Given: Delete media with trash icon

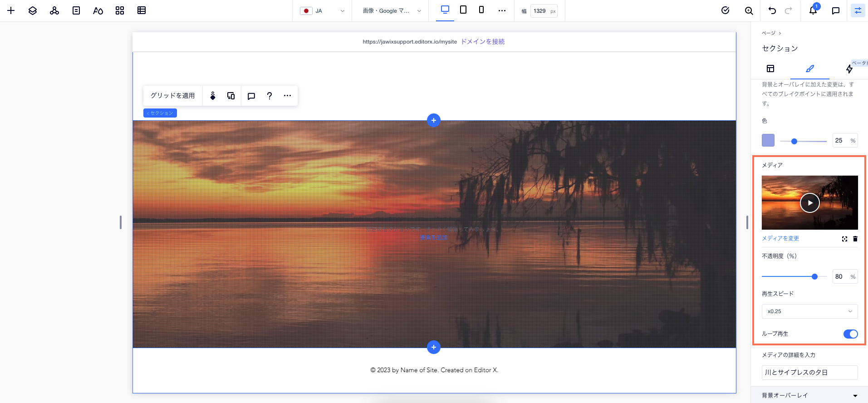Looking at the screenshot, I should [x=855, y=239].
